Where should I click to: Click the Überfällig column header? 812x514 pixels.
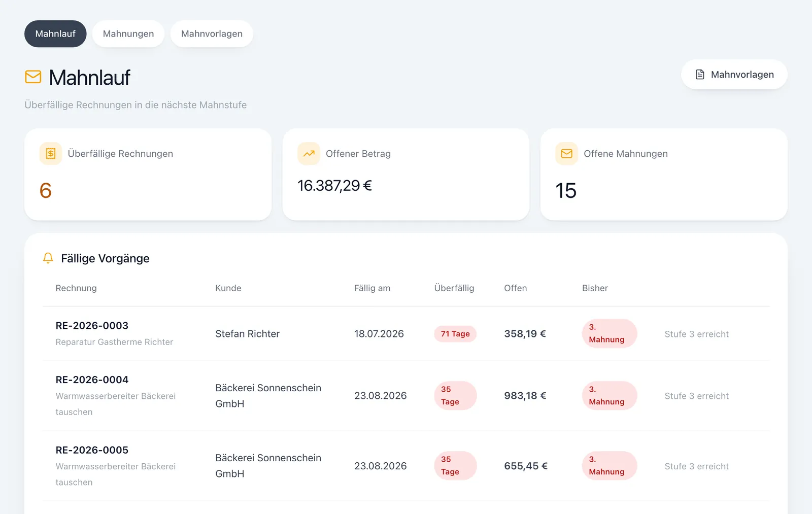click(454, 288)
